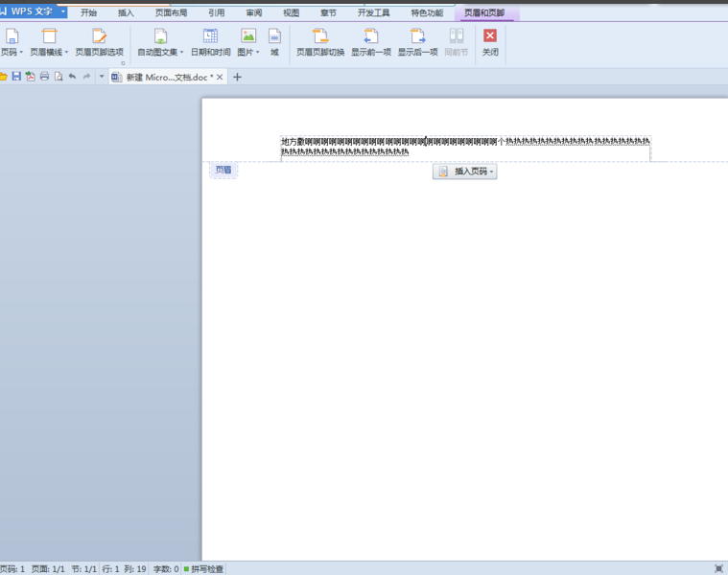The height and width of the screenshot is (575, 728).
Task: Expand the 图片 dropdown arrow
Action: click(x=258, y=52)
